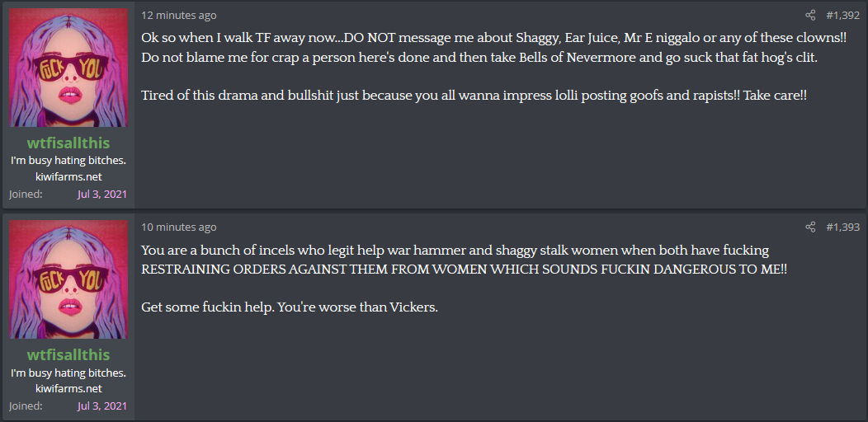Click the line ending "worse than Vickers."
This screenshot has width=868, height=422.
[x=290, y=307]
